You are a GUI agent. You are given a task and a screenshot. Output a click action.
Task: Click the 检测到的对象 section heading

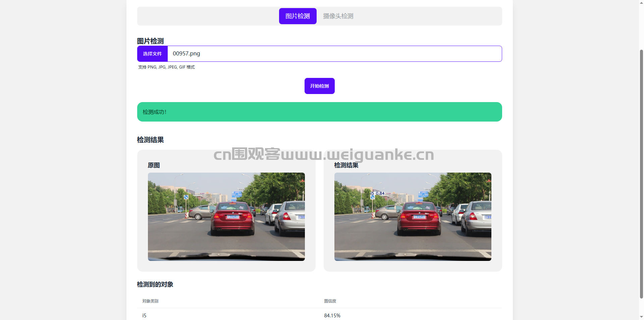tap(155, 284)
